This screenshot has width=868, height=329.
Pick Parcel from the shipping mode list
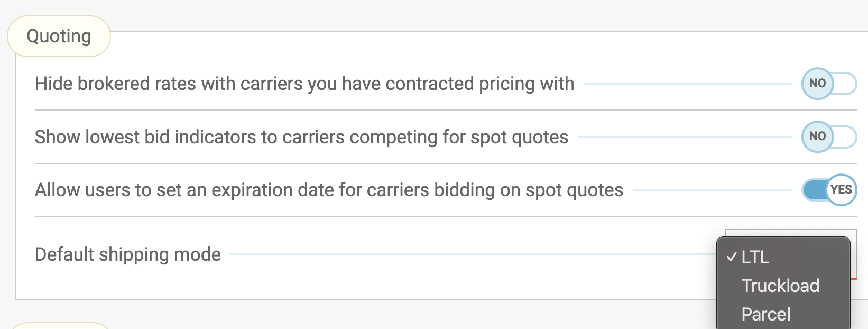pyautogui.click(x=766, y=314)
